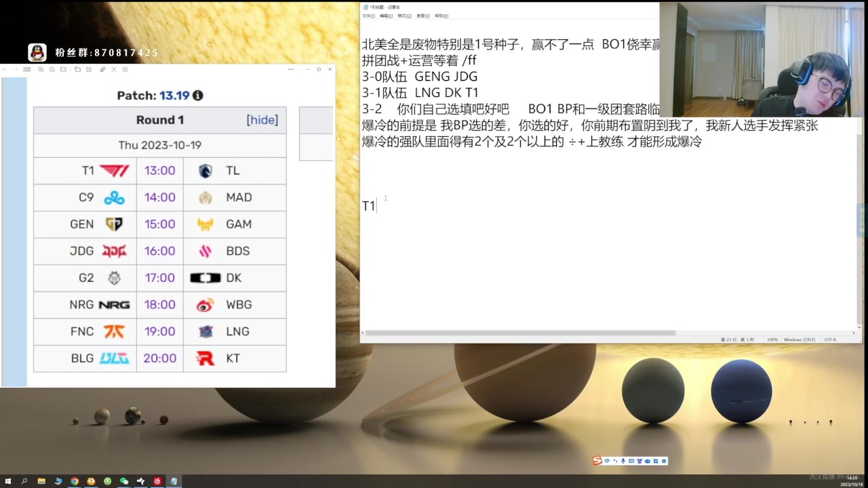Zoom in on the schedule image
The height and width of the screenshot is (488, 868).
point(41,69)
